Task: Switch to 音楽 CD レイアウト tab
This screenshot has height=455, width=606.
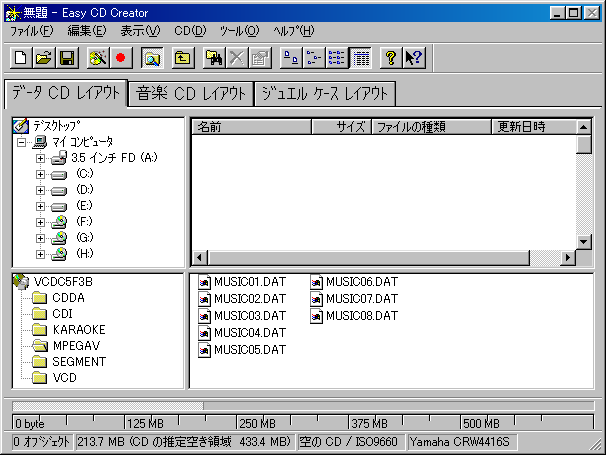Action: pos(191,94)
